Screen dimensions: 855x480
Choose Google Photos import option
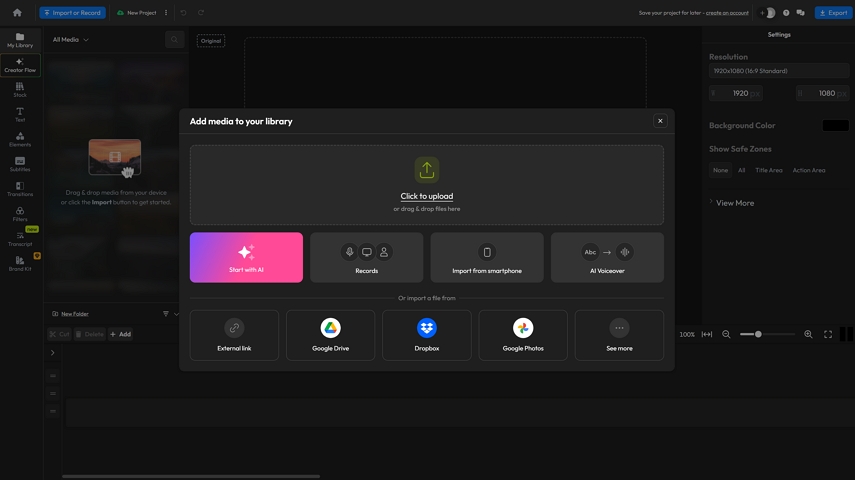523,335
